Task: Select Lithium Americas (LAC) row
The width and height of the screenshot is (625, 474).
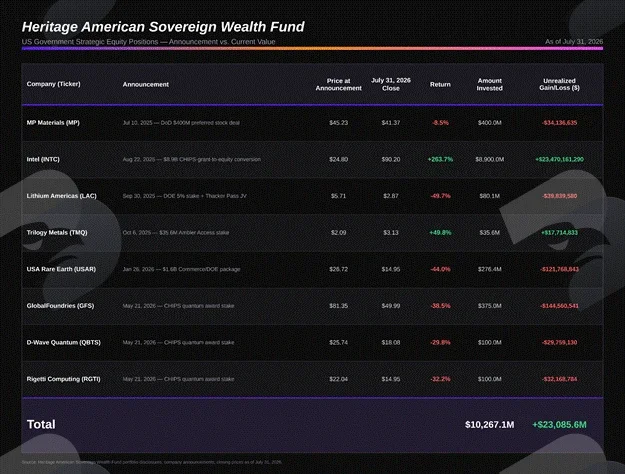Action: click(x=312, y=196)
